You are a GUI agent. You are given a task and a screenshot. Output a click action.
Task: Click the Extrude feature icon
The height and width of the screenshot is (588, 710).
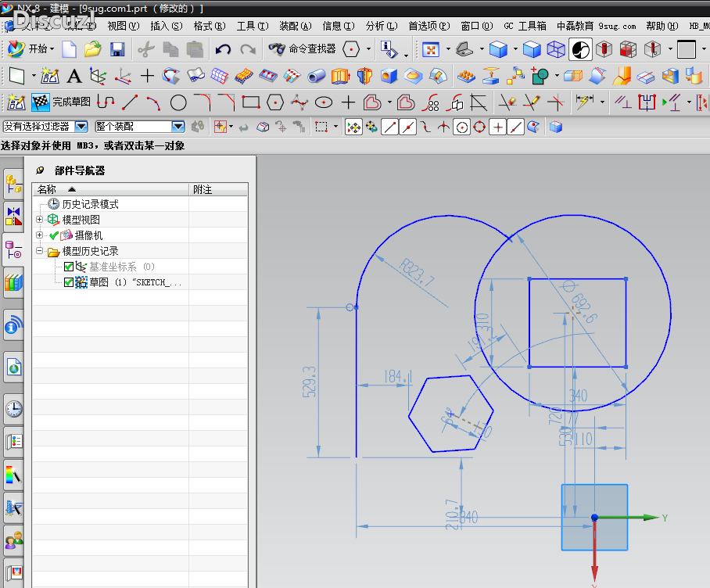340,76
